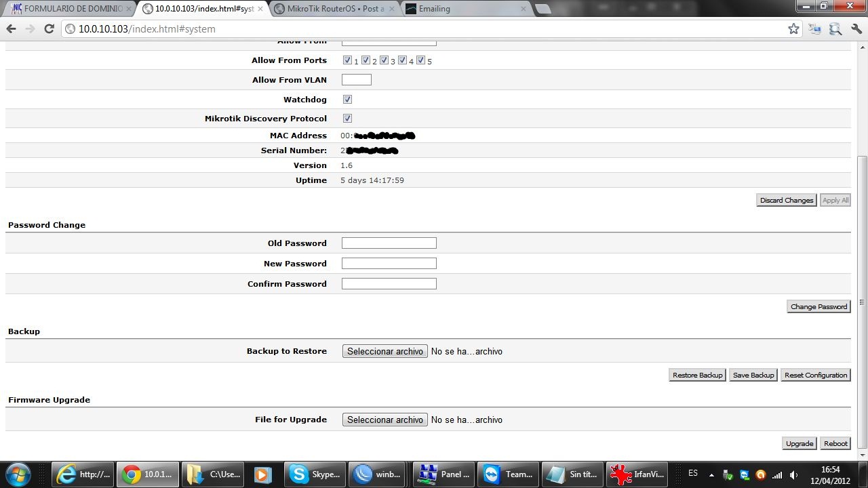
Task: Open the Windows Explorer folder taskbar item
Action: (x=214, y=474)
